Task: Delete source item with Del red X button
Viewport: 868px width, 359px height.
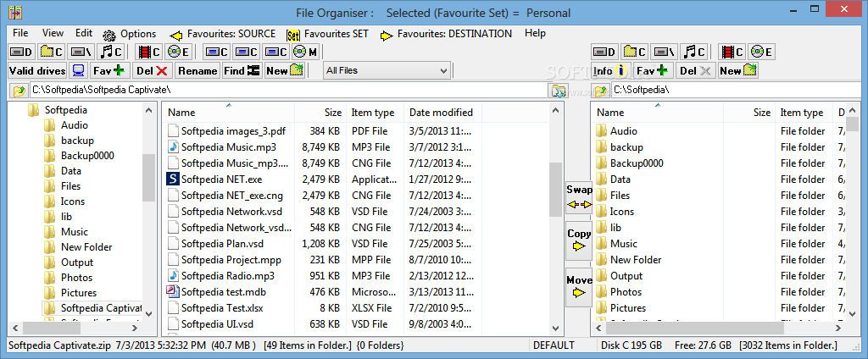Action: (153, 70)
